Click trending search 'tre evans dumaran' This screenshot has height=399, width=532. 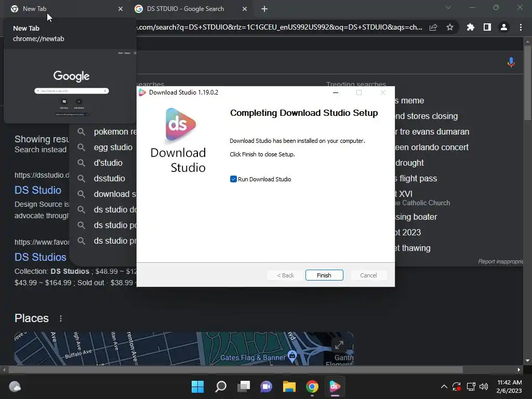pyautogui.click(x=432, y=131)
